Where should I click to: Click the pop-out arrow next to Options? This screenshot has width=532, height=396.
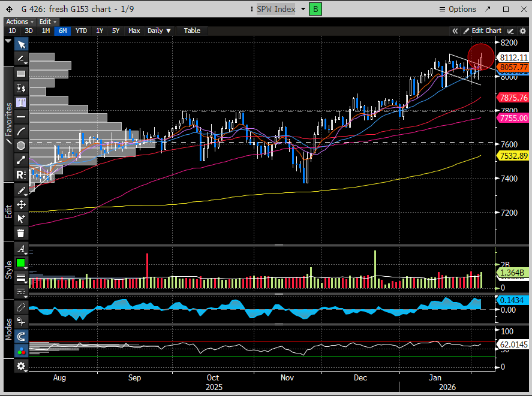click(488, 9)
